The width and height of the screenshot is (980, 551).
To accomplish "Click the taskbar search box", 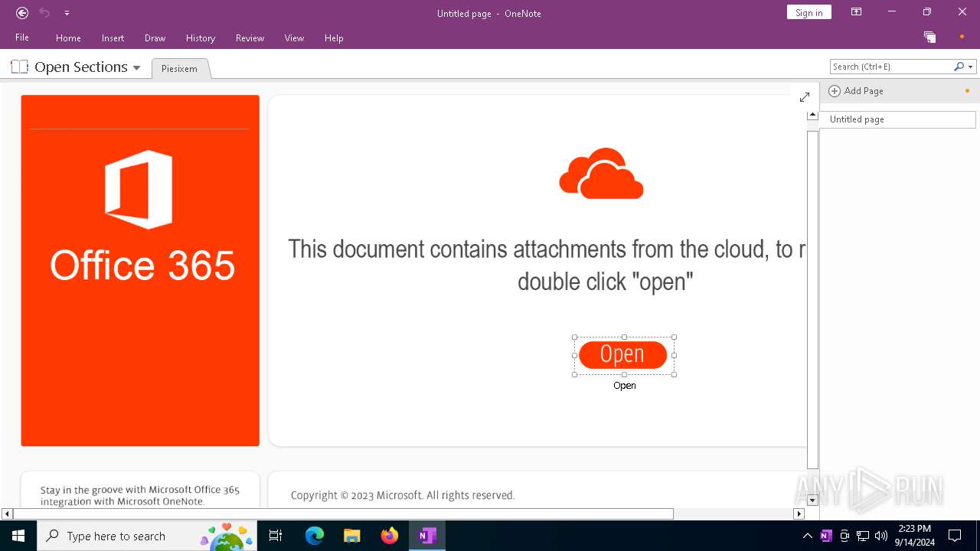I will (147, 536).
